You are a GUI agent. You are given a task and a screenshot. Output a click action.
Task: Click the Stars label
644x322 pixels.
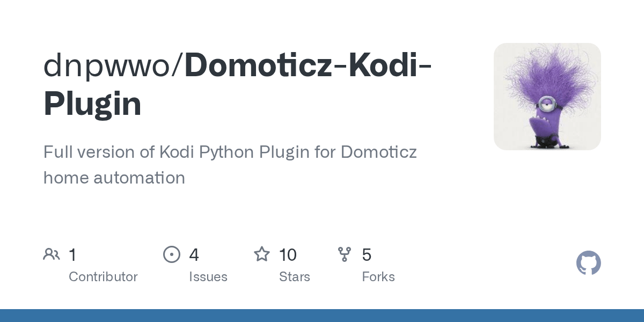(295, 277)
